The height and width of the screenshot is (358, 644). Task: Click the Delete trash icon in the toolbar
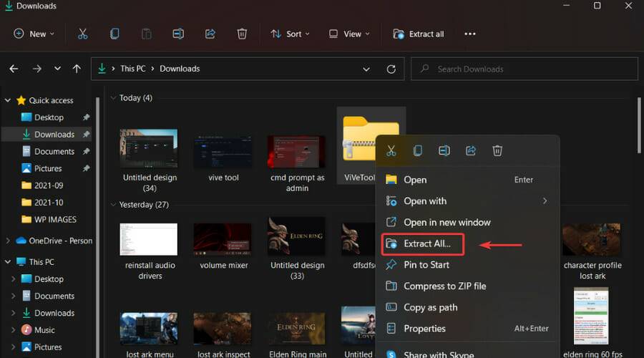point(242,34)
